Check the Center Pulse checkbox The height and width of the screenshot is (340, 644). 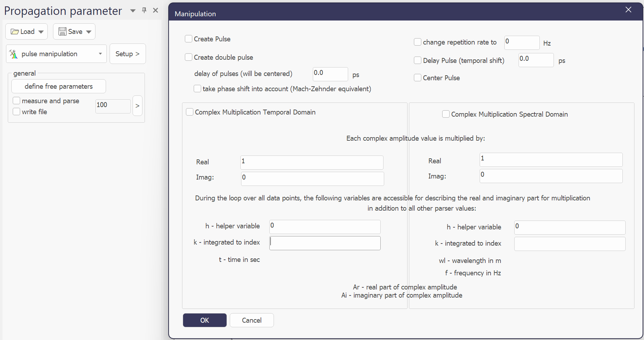tap(417, 78)
